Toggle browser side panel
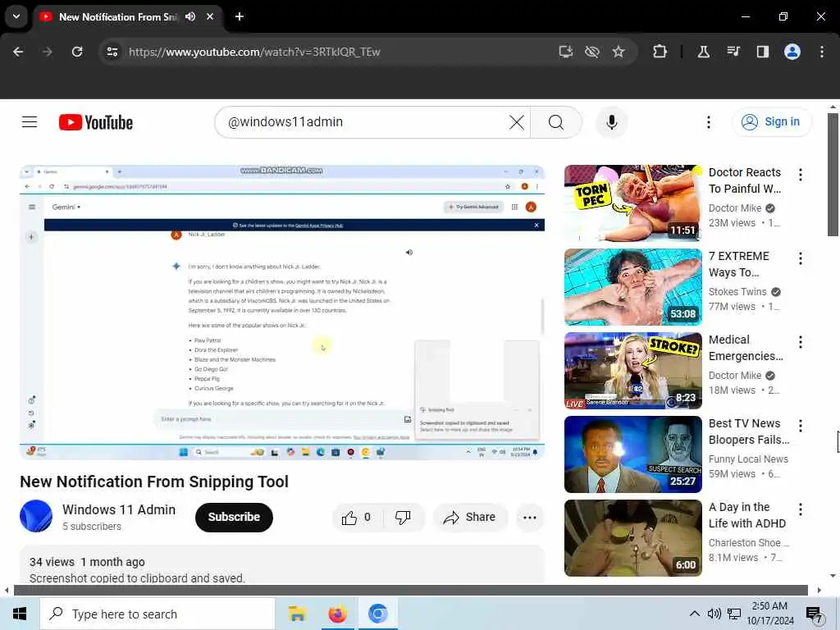Viewport: 840px width, 630px height. [762, 52]
